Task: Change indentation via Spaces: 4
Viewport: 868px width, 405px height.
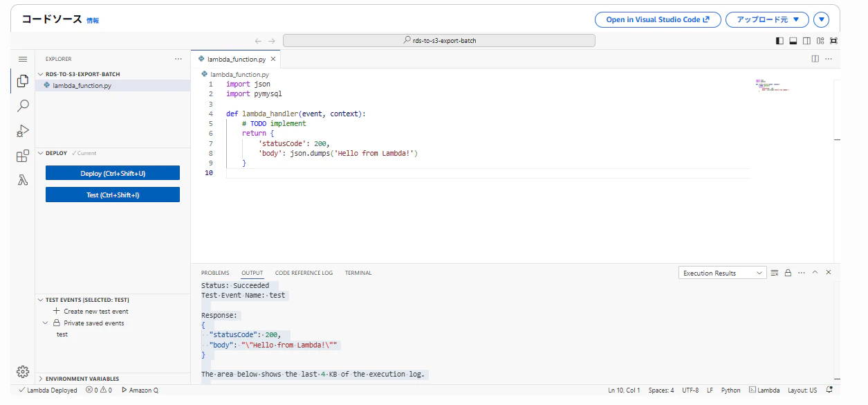Action: 661,390
